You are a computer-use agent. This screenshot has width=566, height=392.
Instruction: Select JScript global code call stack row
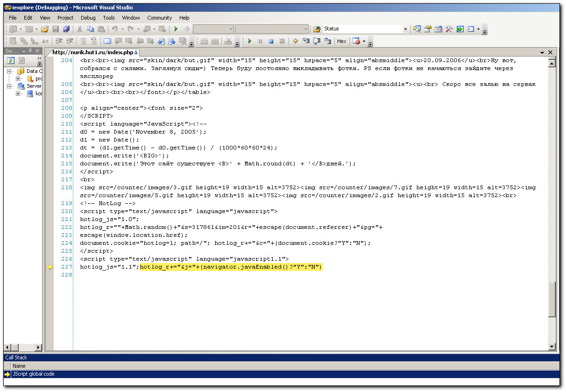point(282,374)
